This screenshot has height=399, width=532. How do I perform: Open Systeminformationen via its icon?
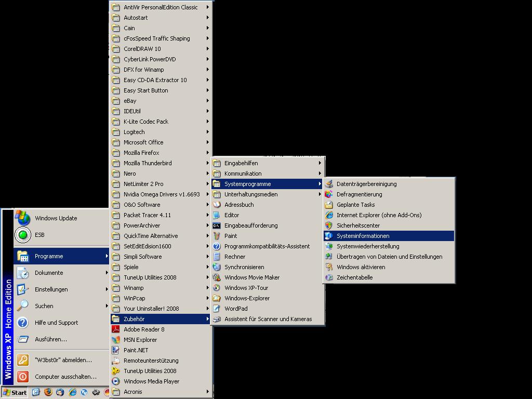(329, 236)
